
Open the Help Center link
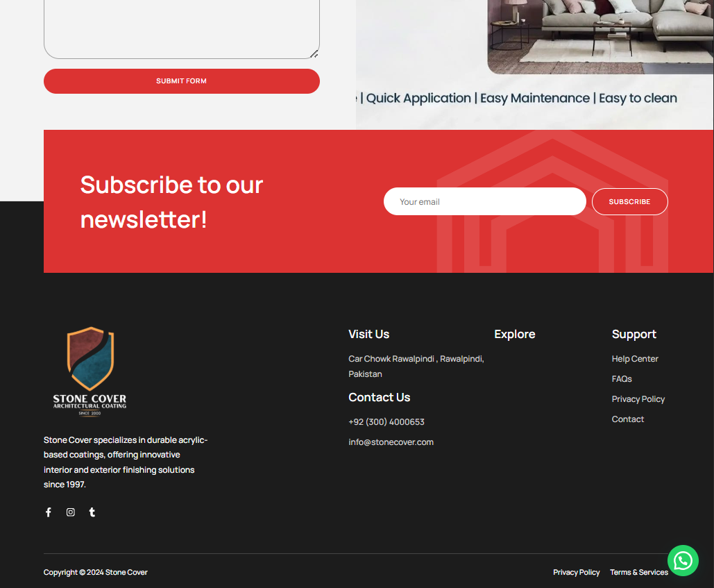[635, 359]
